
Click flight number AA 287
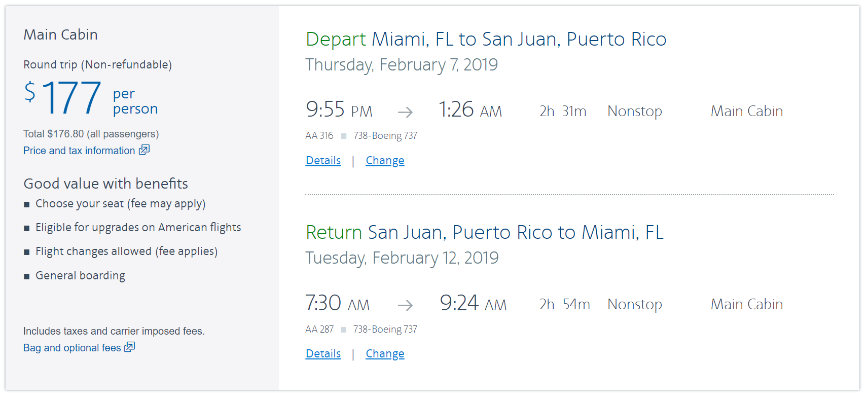point(319,330)
